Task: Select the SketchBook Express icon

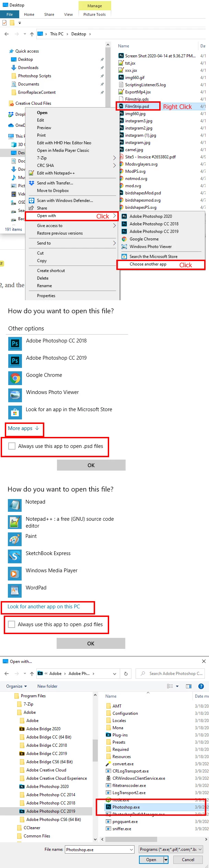Action: click(15, 556)
